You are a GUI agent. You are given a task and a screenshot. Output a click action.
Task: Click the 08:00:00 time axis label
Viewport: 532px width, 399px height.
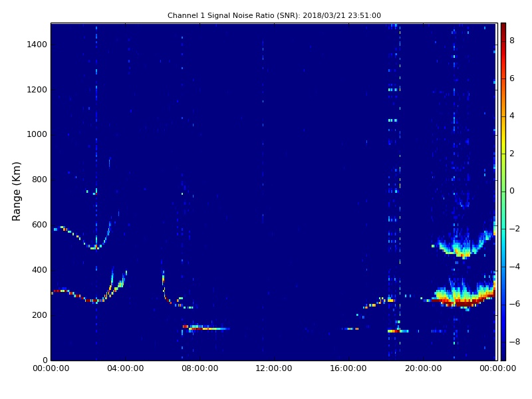pos(200,368)
